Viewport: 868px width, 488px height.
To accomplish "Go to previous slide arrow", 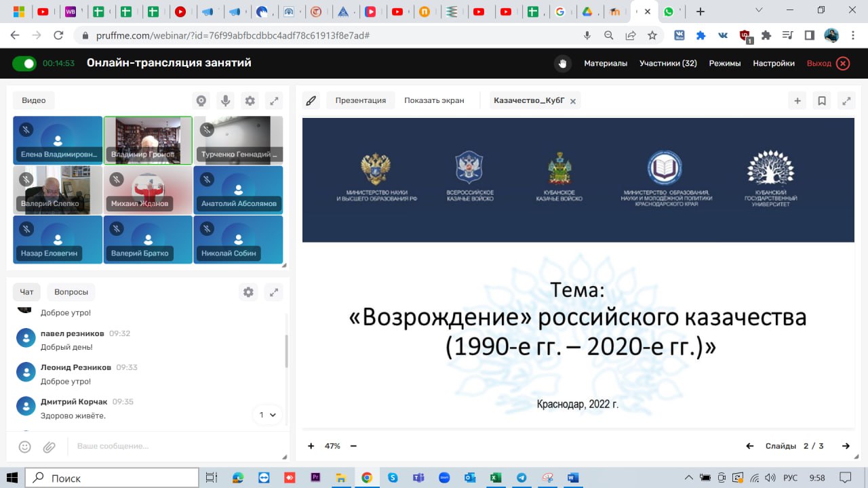I will click(750, 446).
